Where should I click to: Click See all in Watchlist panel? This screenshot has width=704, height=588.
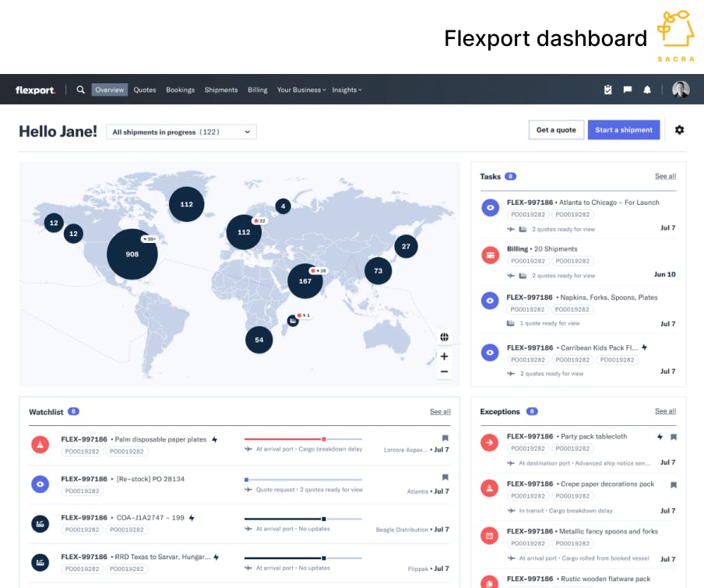click(440, 411)
